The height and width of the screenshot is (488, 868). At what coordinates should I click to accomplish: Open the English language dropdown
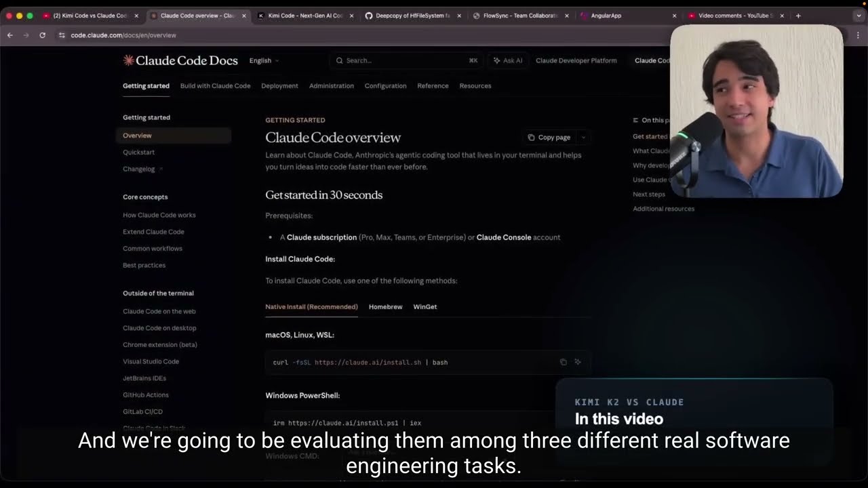point(264,60)
